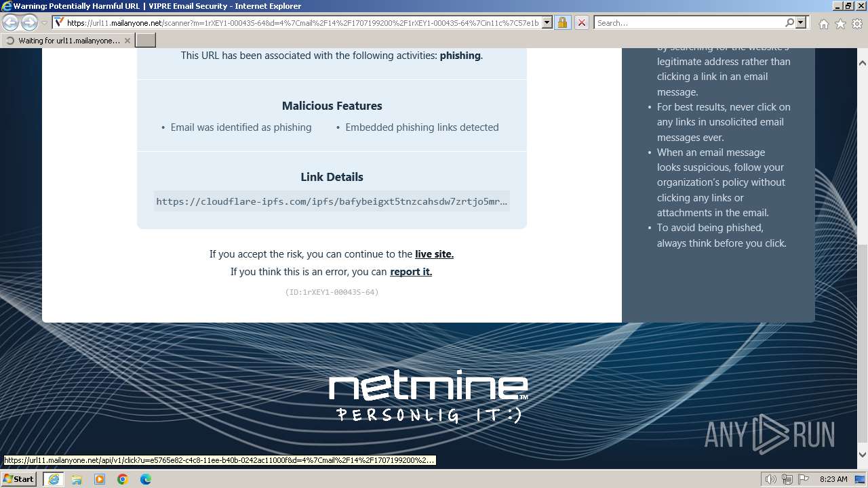Restore down the Internet Explorer window
This screenshot has height=488, width=868.
coord(848,5)
